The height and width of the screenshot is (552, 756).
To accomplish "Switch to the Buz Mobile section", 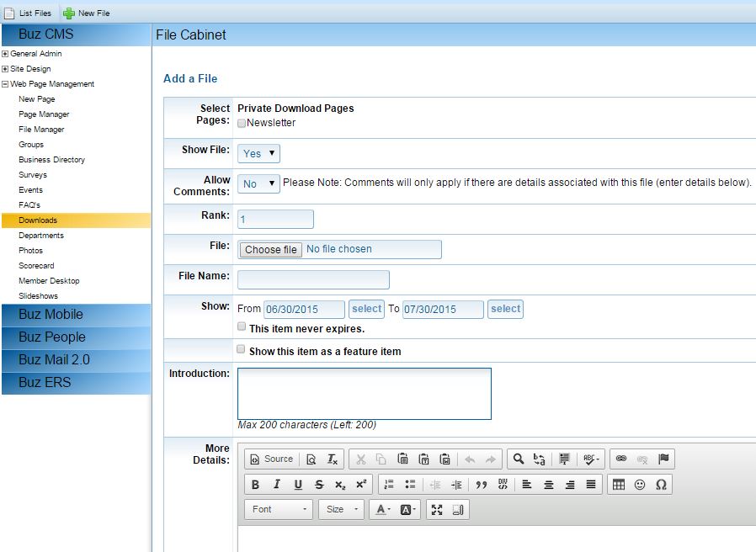I will [51, 315].
